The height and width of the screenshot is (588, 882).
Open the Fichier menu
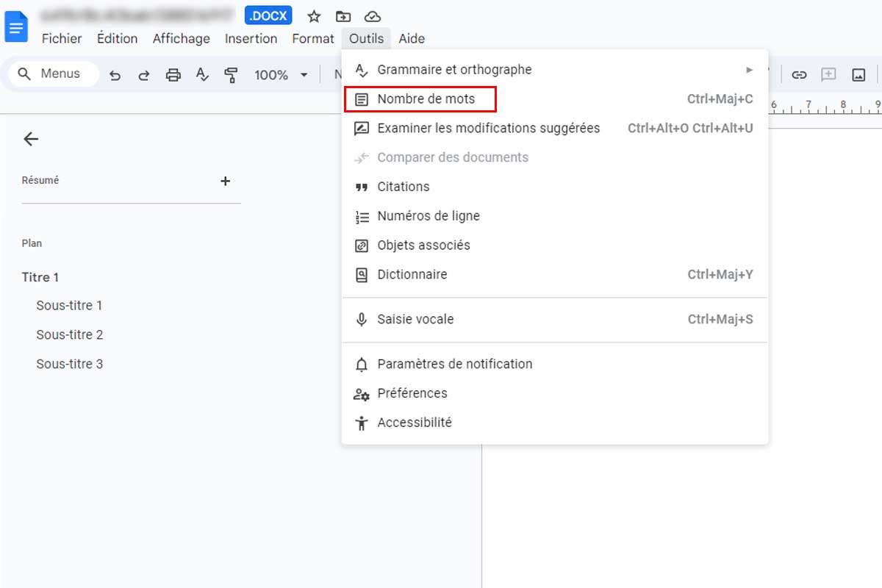click(x=62, y=39)
